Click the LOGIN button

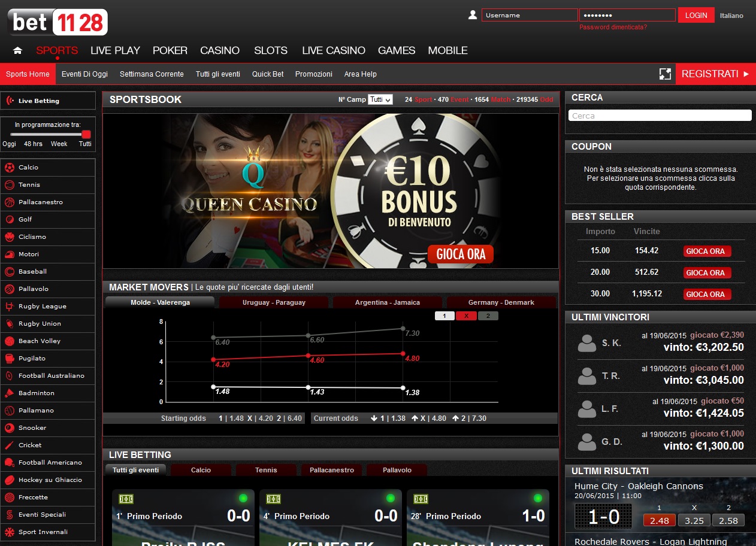[696, 15]
